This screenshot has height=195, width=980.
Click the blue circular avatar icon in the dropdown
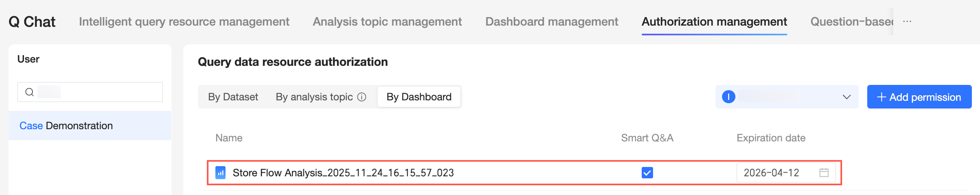coord(729,97)
